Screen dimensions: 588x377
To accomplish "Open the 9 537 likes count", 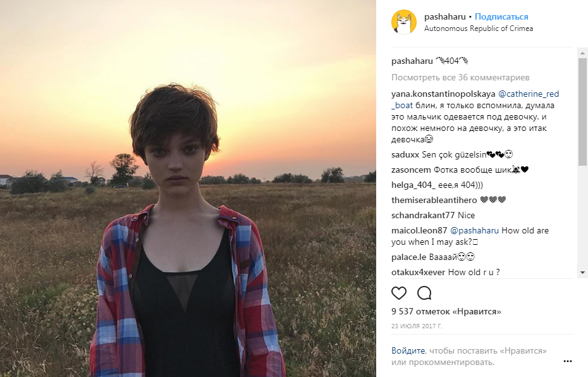I will (x=446, y=311).
